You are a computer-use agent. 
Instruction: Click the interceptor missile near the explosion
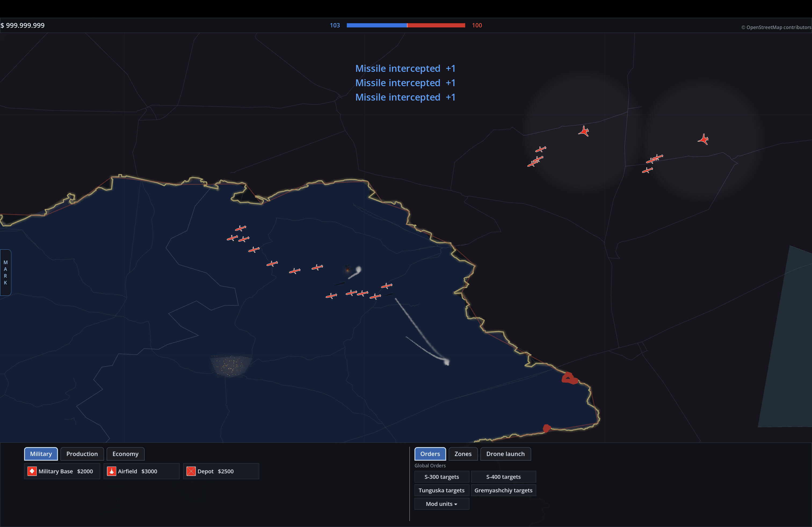358,270
